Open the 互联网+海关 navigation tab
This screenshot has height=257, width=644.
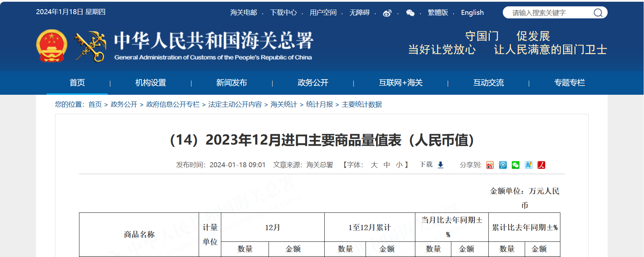point(401,83)
